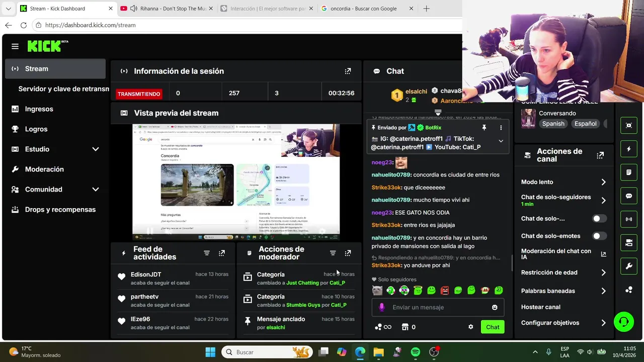Viewport: 644px width, 362px height.
Task: Open the Kick hamburger navigation menu
Action: coord(15,46)
